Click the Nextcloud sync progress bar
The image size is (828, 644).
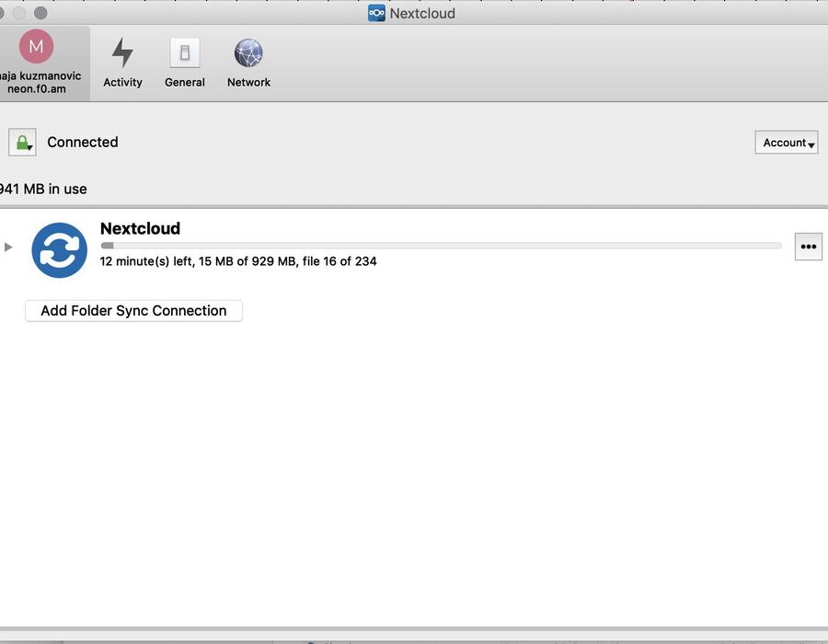(x=441, y=246)
